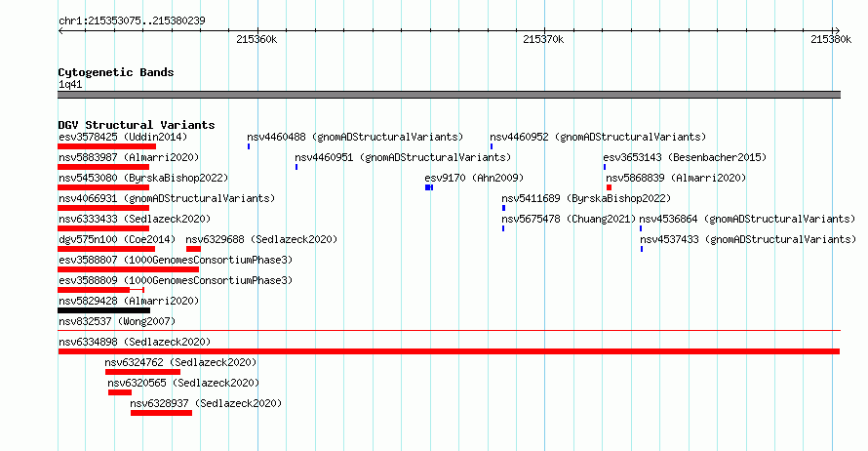868x451 pixels.
Task: Open nsv4536864 (gnomADStructuralVariants) label
Action: pyautogui.click(x=747, y=219)
